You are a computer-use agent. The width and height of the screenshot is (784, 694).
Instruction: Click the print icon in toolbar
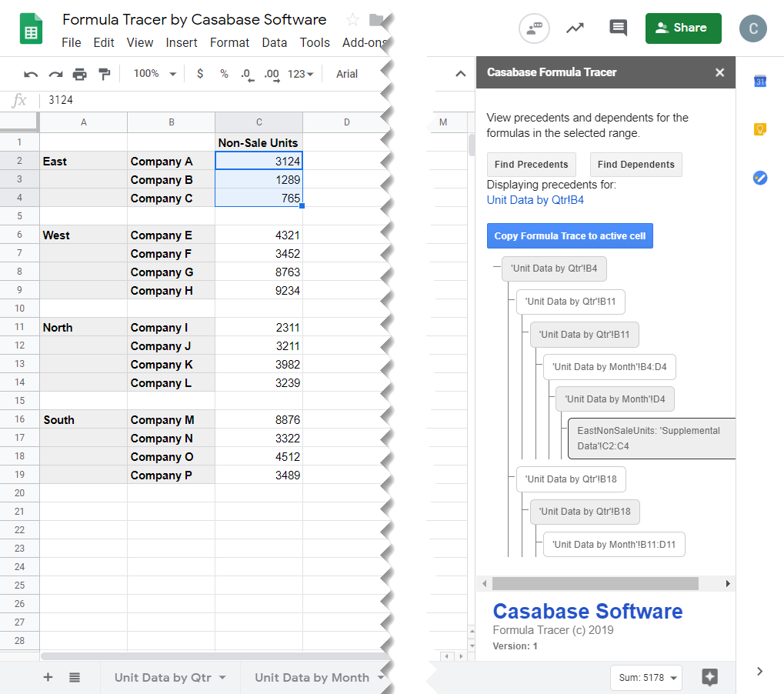pyautogui.click(x=80, y=74)
